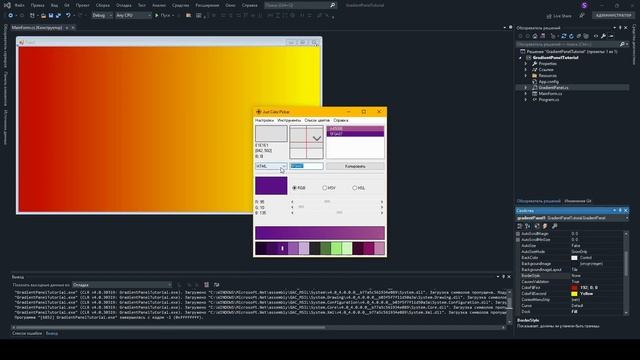This screenshot has width=640, height=360.
Task: Select the light green harmony swatch
Action: pos(336,248)
